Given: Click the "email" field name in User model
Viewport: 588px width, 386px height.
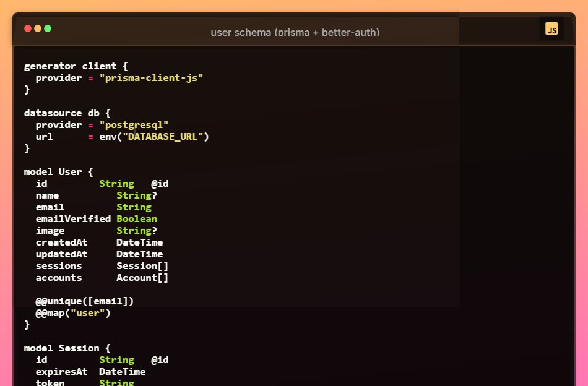Looking at the screenshot, I should click(x=50, y=207).
